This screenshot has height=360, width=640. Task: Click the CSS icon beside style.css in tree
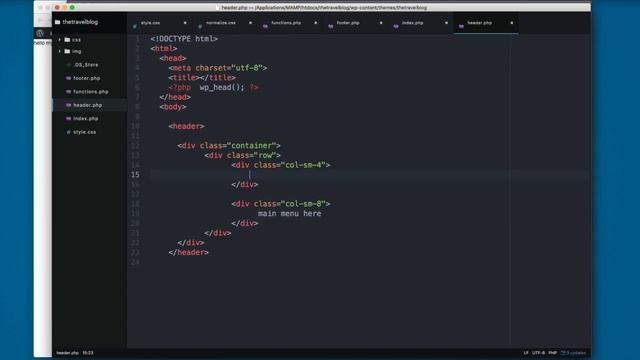pos(69,132)
